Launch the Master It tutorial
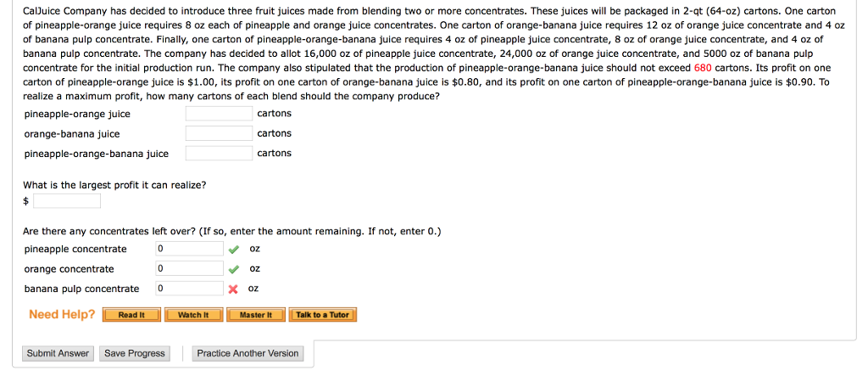 pyautogui.click(x=255, y=315)
